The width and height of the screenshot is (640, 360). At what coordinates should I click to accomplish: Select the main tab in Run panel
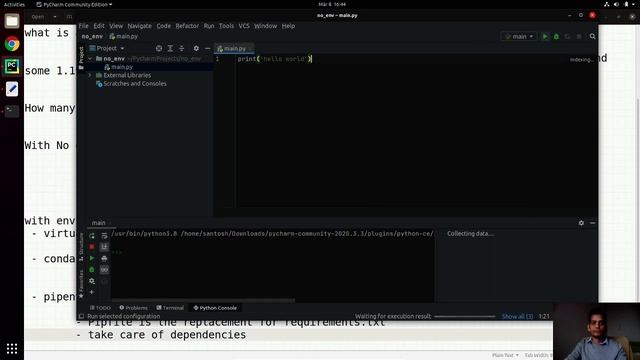coord(99,223)
